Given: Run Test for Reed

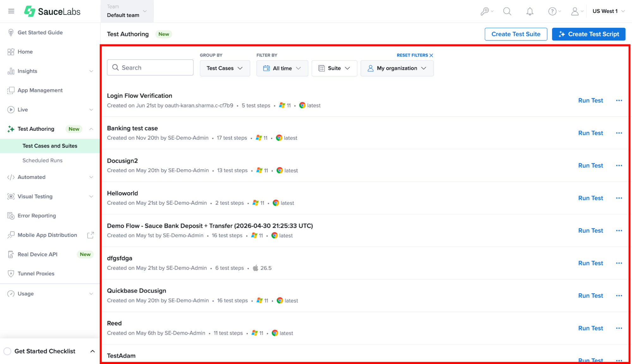Looking at the screenshot, I should pyautogui.click(x=591, y=328).
